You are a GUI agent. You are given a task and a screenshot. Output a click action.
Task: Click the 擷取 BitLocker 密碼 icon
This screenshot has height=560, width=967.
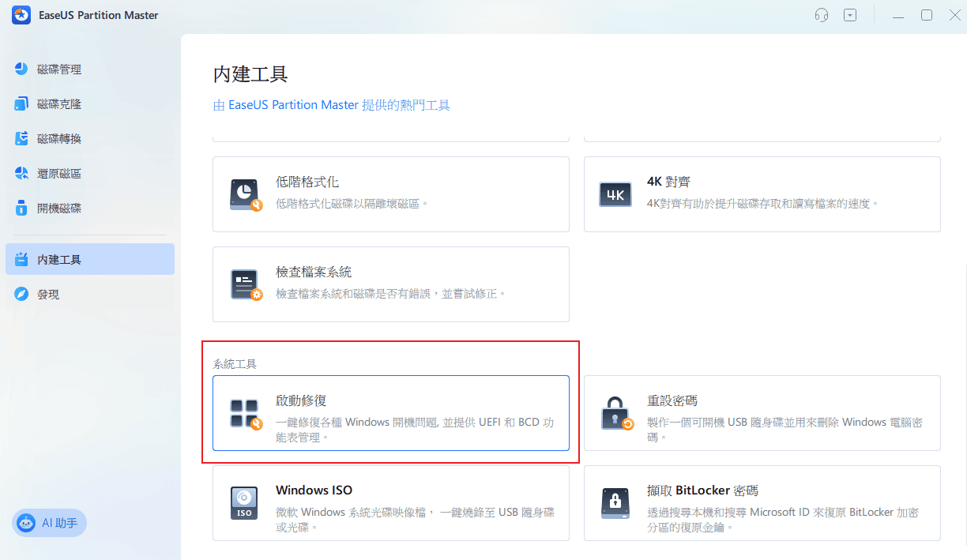[616, 503]
